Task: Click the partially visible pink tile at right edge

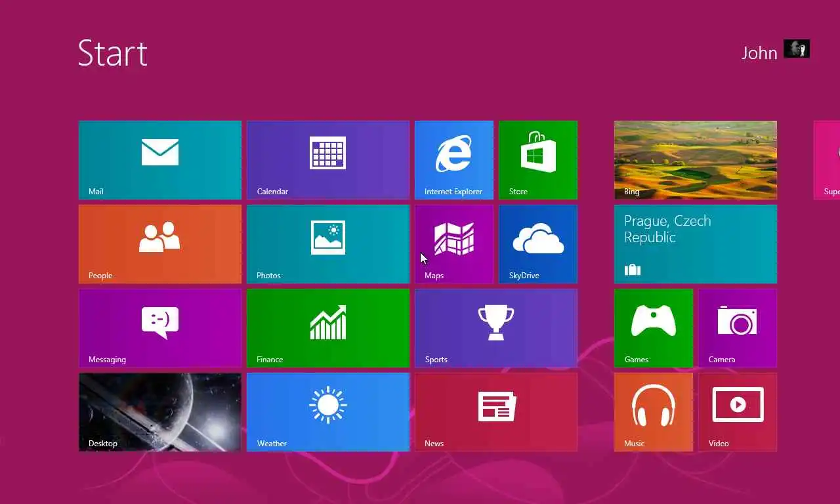Action: (x=827, y=160)
